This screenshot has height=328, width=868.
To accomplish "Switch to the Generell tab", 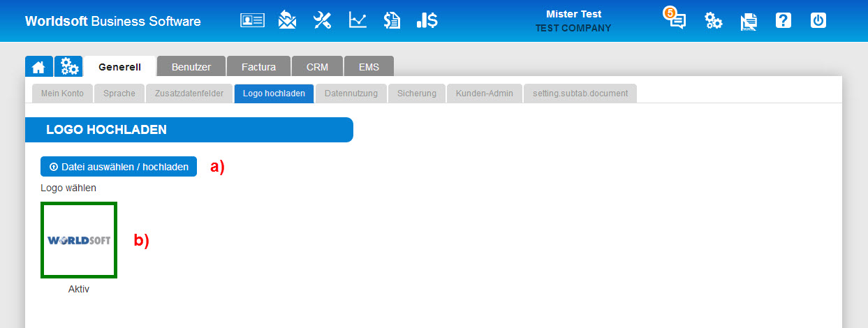I will pos(119,67).
